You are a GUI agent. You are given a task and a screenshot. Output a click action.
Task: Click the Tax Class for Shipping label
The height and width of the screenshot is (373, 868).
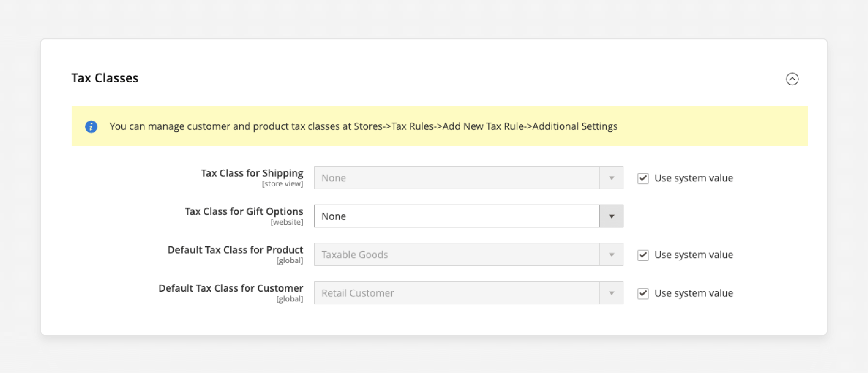252,173
